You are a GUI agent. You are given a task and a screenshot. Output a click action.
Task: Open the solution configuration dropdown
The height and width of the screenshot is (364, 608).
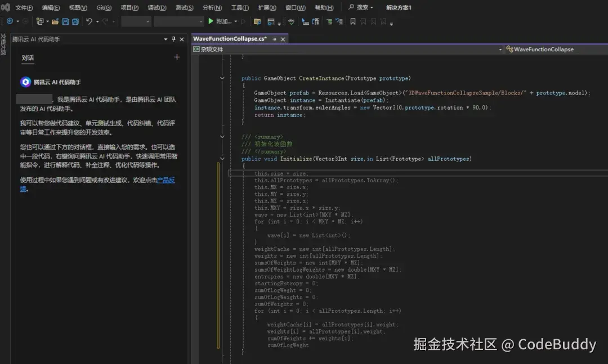[x=136, y=22]
